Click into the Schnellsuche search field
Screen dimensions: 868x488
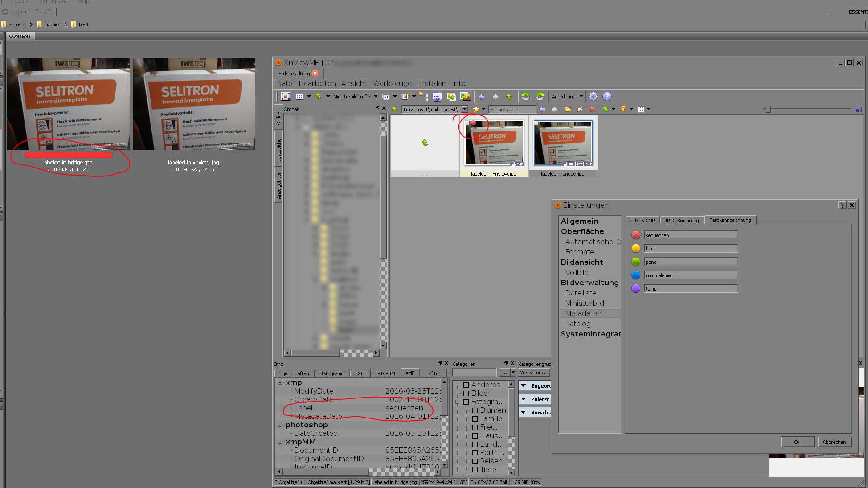[512, 109]
